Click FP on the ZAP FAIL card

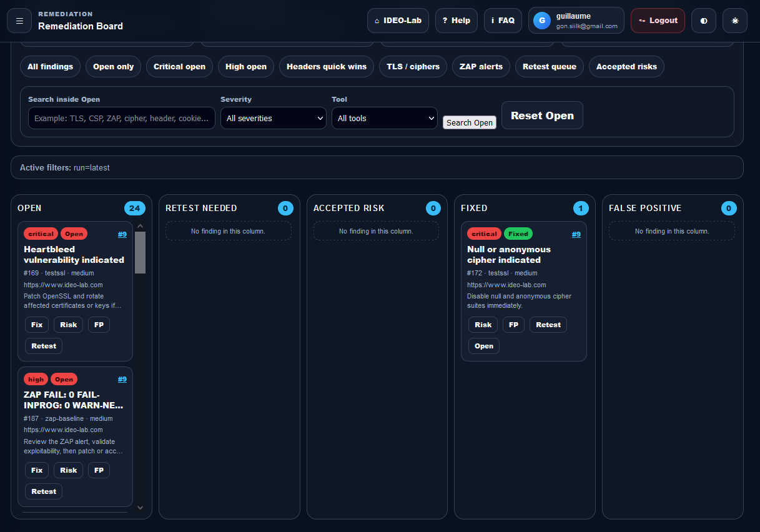click(99, 470)
